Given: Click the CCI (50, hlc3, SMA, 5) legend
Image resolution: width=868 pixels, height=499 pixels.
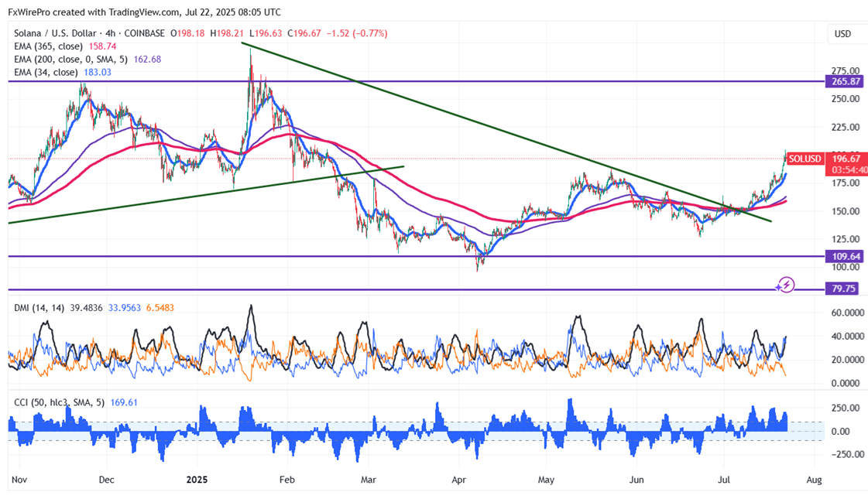Looking at the screenshot, I should 59,402.
